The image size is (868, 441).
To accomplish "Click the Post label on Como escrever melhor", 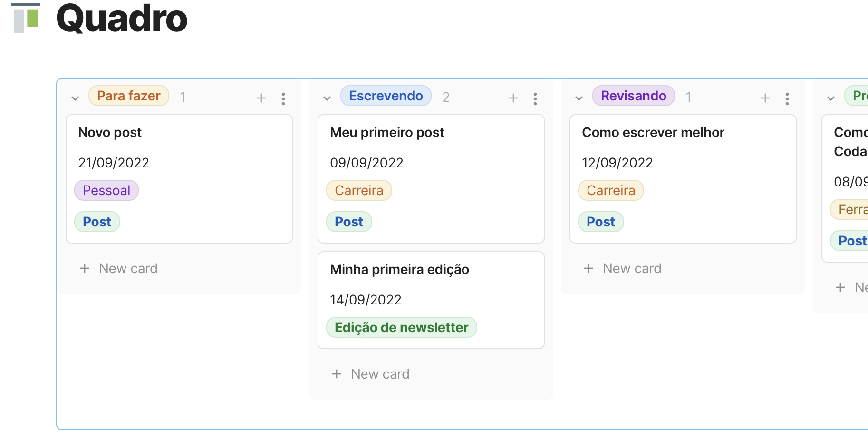I will (600, 222).
